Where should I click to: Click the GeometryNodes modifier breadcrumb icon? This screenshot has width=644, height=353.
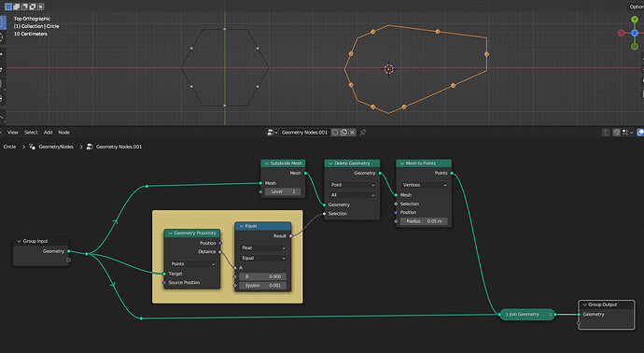point(32,147)
